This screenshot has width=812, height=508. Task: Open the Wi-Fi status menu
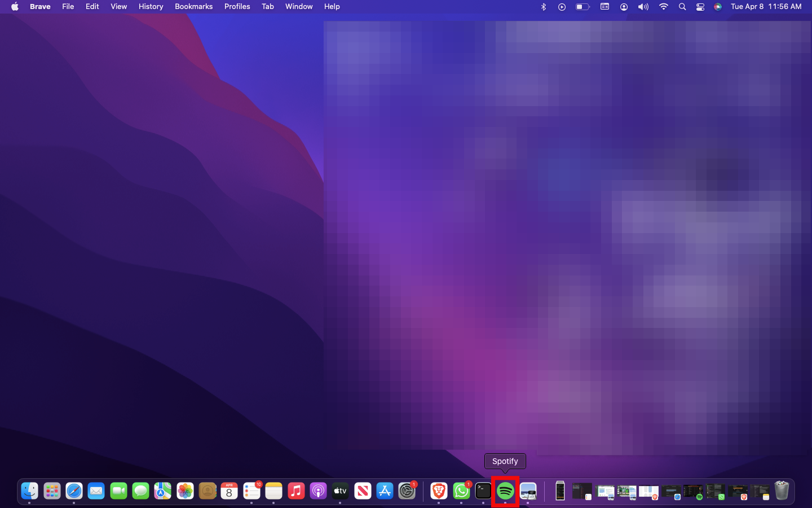coord(664,7)
